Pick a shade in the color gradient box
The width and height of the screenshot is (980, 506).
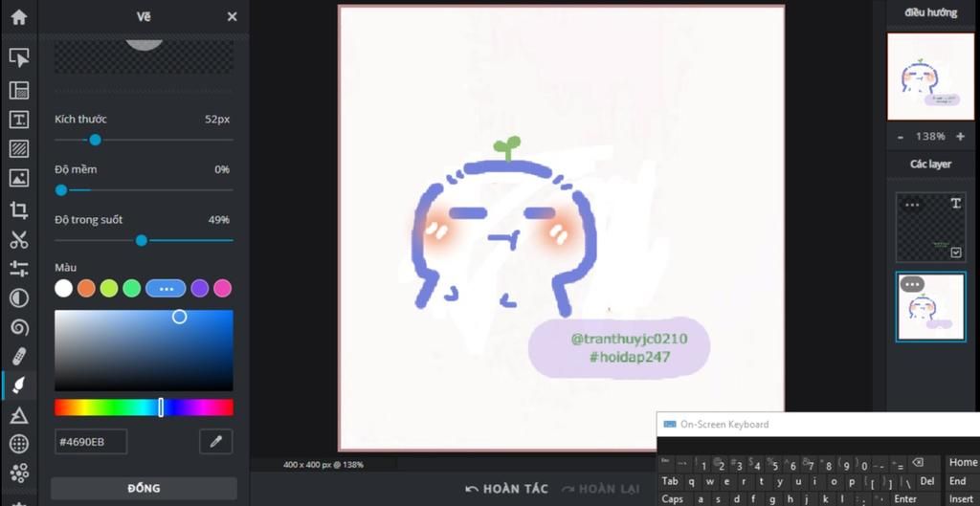[x=144, y=350]
